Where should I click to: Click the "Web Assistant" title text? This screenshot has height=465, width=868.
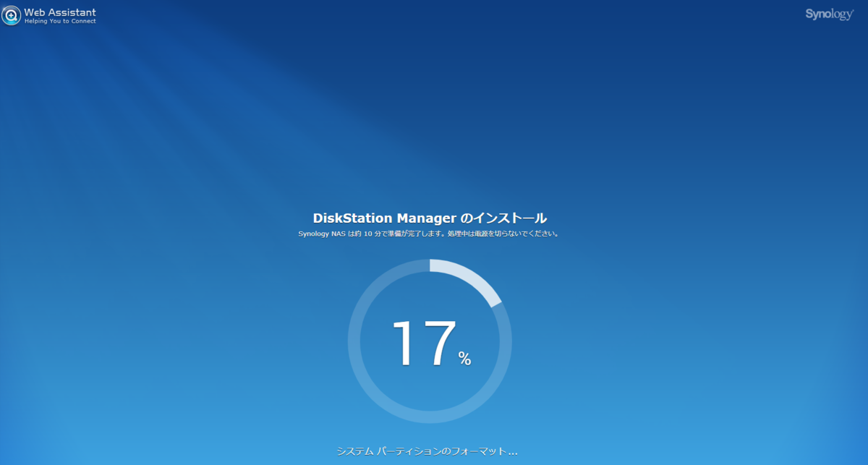pos(60,12)
